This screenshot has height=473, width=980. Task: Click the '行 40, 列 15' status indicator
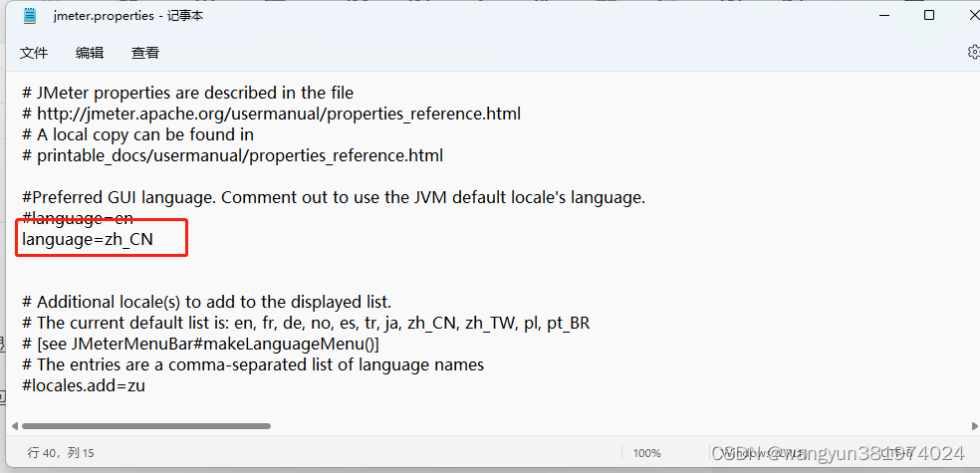(x=61, y=453)
